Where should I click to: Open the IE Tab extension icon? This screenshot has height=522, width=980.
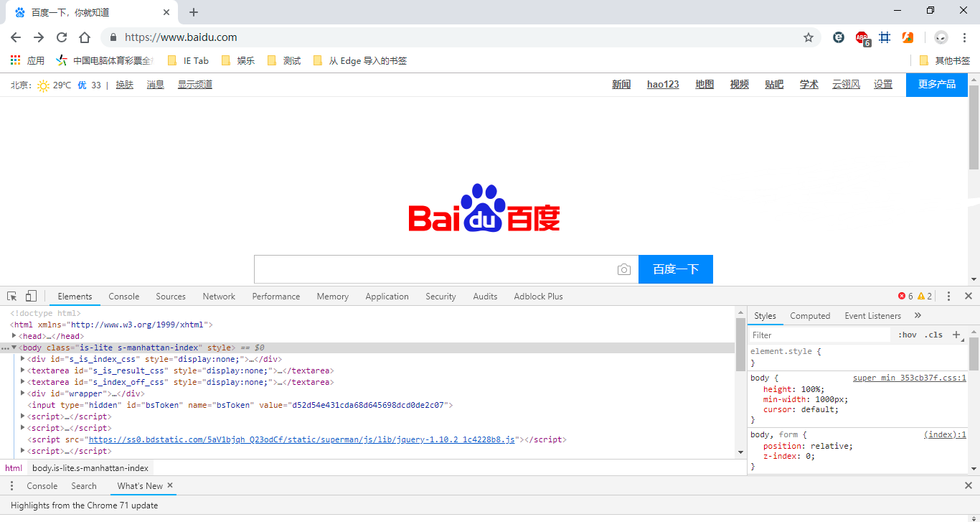(x=839, y=37)
